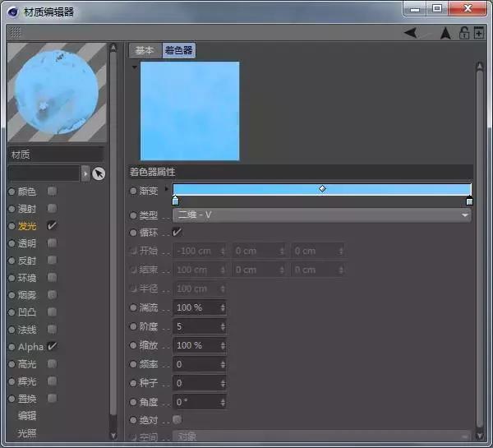493x448 pixels.
Task: Switch to the 基本 tab
Action: coord(145,50)
